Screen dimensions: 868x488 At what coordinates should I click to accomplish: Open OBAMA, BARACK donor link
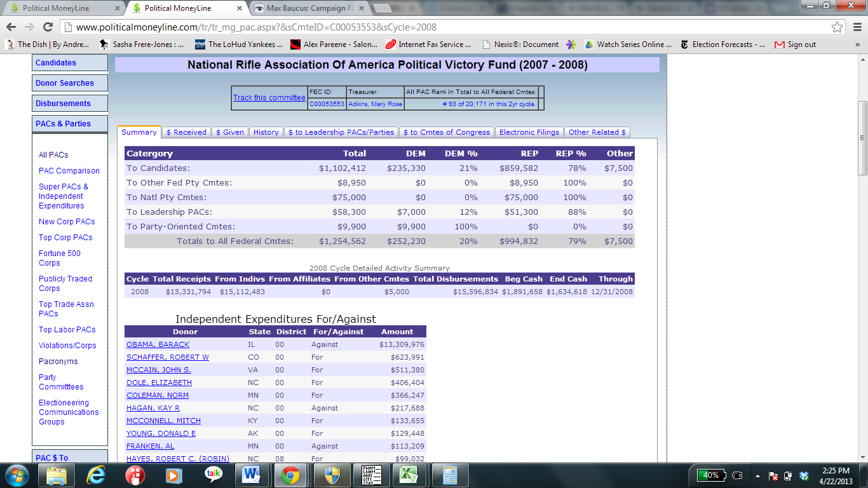pyautogui.click(x=158, y=344)
